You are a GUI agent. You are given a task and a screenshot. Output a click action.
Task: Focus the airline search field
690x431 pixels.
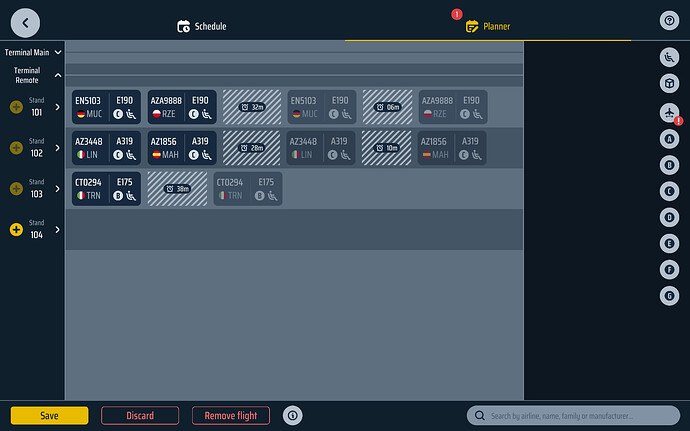click(x=573, y=416)
